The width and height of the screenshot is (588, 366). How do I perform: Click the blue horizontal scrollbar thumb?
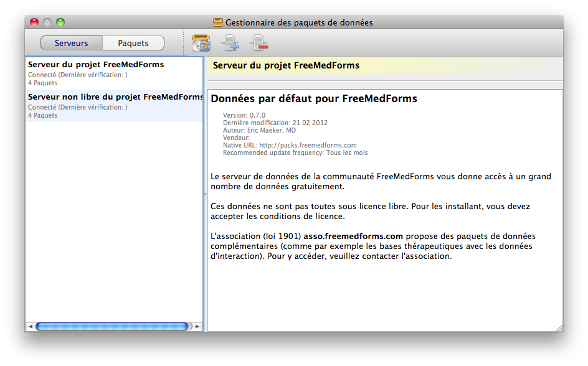[111, 326]
